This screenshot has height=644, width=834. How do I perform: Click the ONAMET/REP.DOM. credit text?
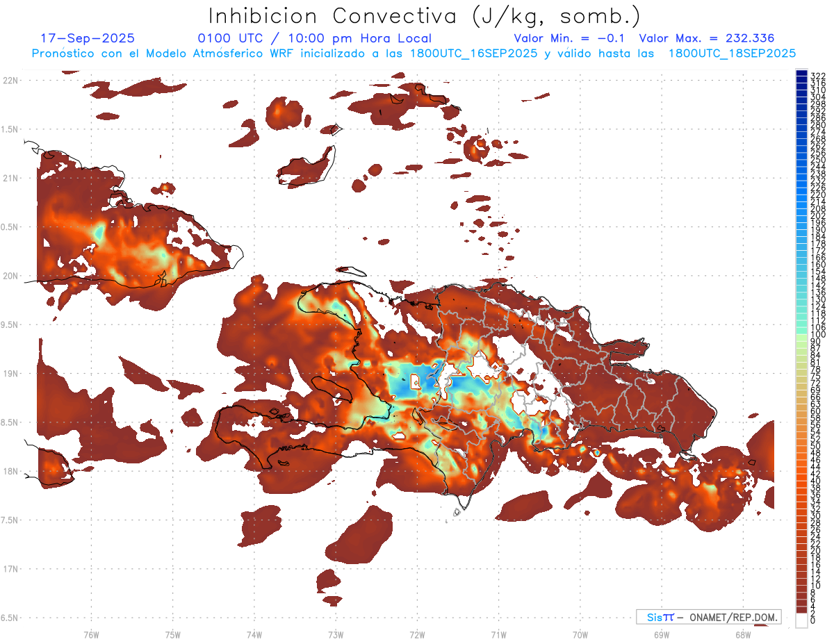coord(730,617)
